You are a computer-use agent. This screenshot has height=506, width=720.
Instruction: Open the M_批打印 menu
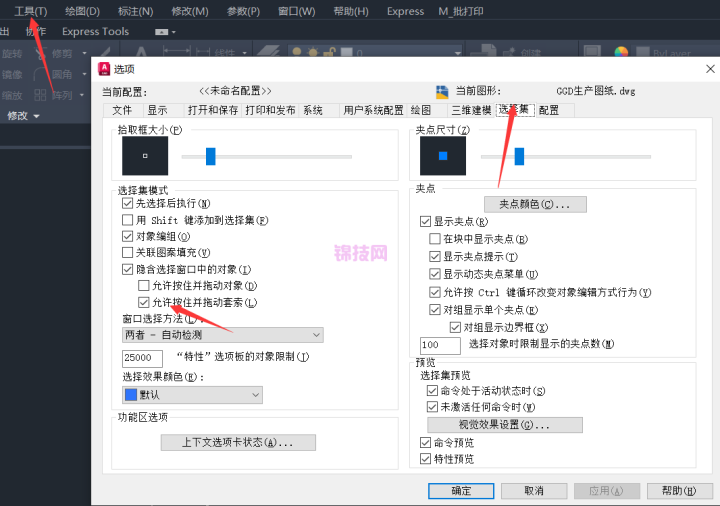461,11
